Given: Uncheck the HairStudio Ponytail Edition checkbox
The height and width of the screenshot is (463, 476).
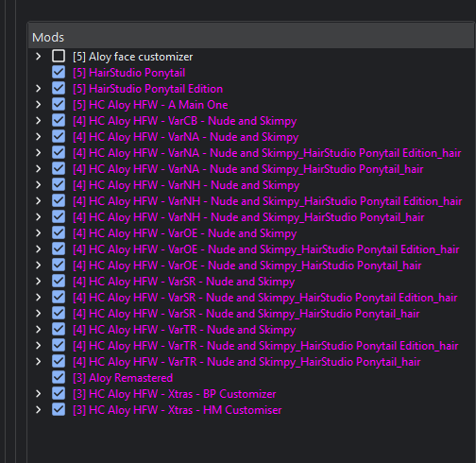Looking at the screenshot, I should [59, 89].
